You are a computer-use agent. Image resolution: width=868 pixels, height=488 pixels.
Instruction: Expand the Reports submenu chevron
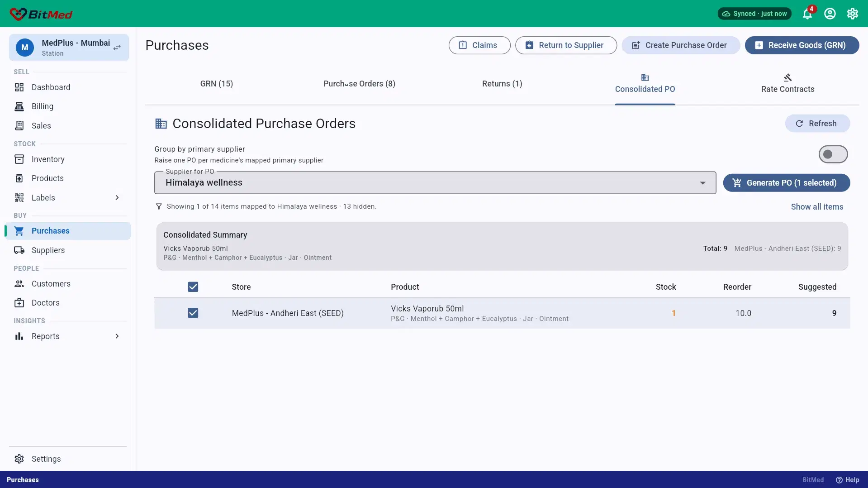117,336
